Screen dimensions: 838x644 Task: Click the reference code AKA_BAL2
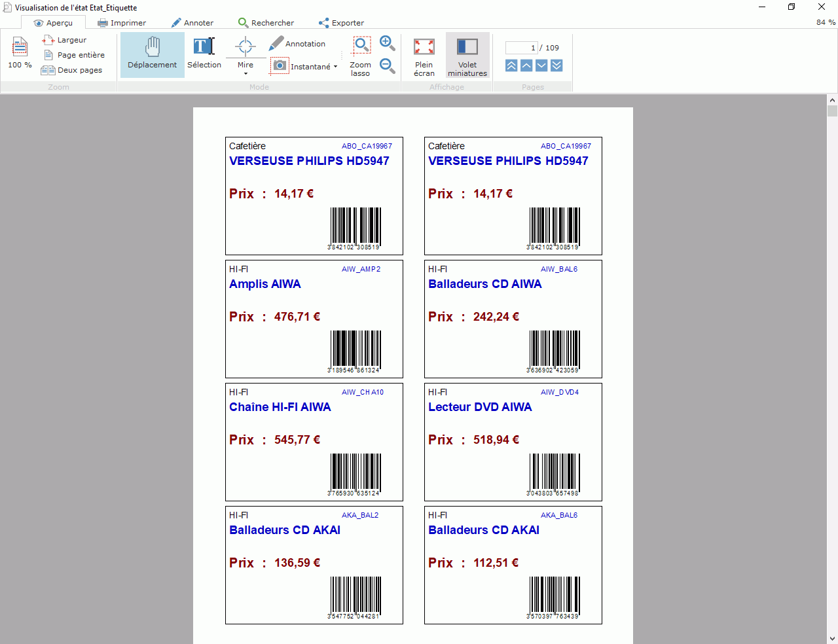(360, 515)
